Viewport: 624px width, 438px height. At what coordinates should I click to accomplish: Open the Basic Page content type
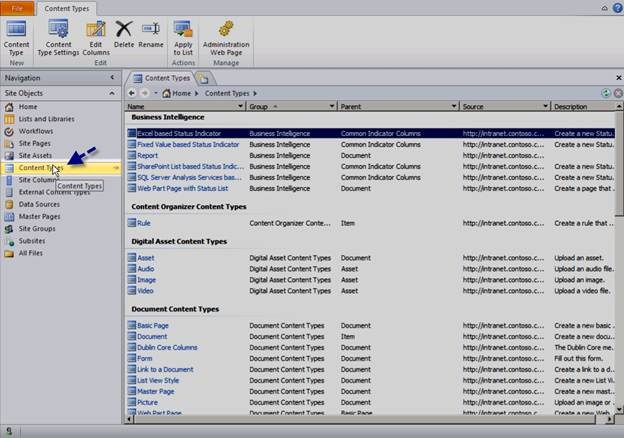(153, 325)
